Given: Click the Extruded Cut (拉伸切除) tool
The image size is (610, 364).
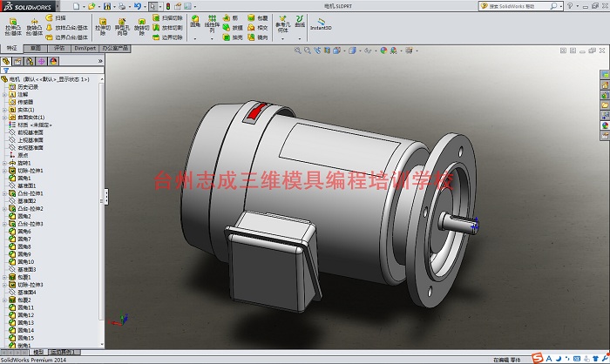Looking at the screenshot, I should click(x=103, y=26).
